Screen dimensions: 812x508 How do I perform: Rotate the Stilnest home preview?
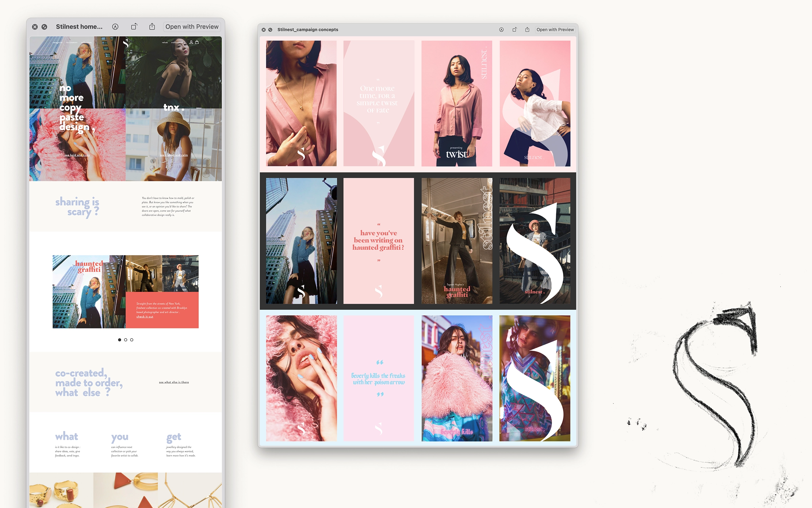(134, 27)
